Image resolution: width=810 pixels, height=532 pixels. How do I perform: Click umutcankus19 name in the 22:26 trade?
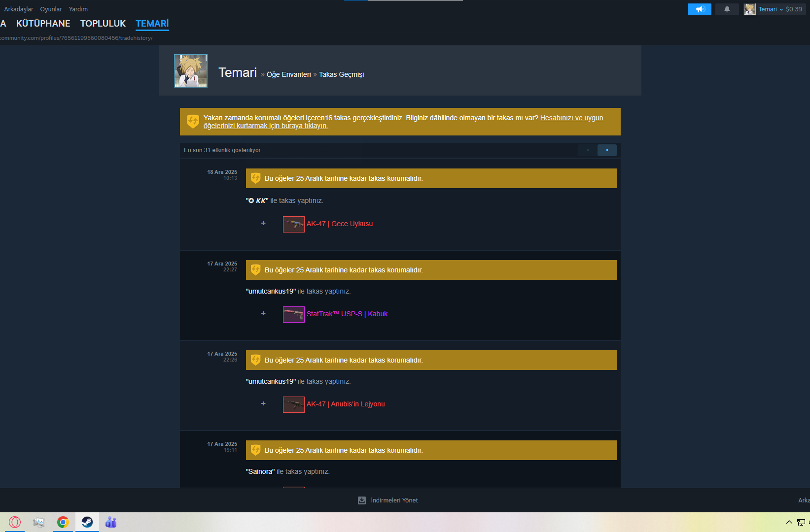(x=271, y=381)
